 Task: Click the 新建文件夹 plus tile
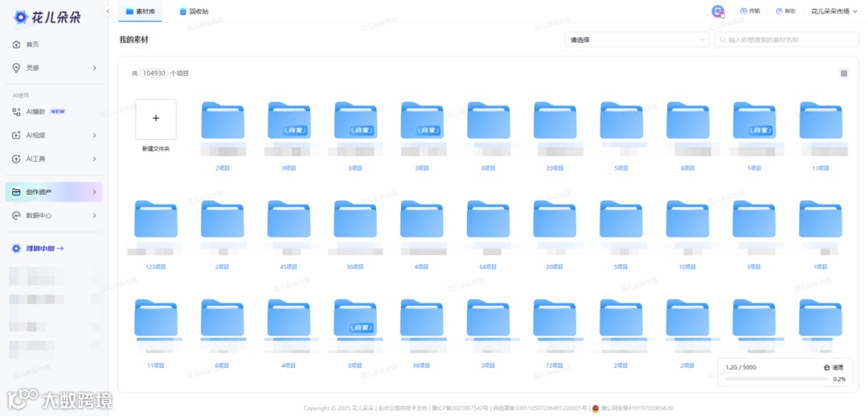coord(156,120)
